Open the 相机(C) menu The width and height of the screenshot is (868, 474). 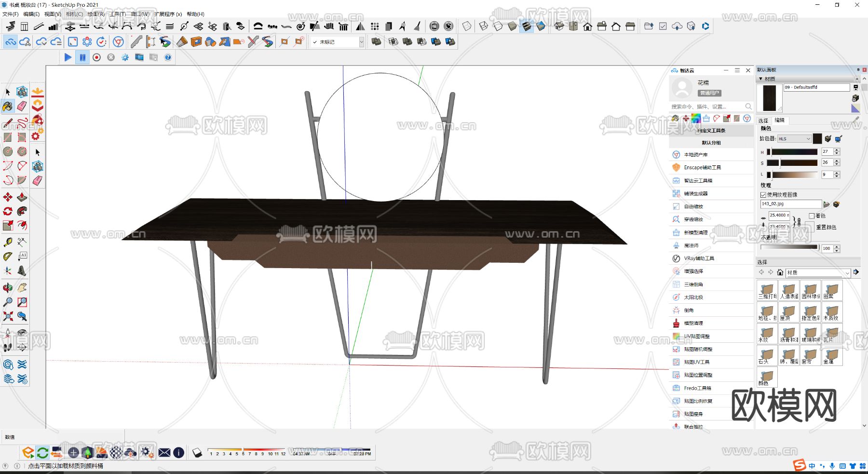click(x=74, y=14)
